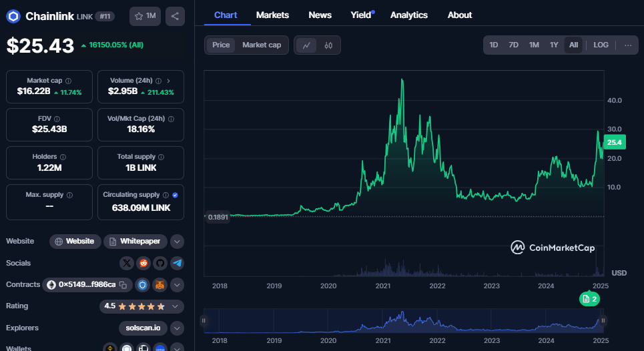
Task: Open the solscan.io explorer
Action: click(x=143, y=328)
